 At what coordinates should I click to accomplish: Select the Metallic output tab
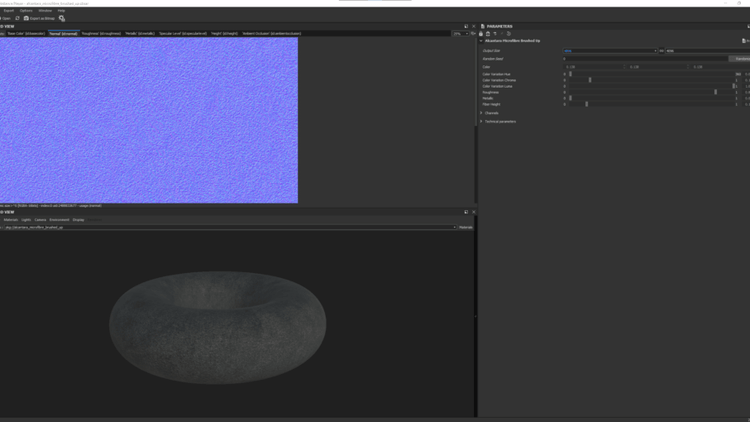tap(138, 33)
